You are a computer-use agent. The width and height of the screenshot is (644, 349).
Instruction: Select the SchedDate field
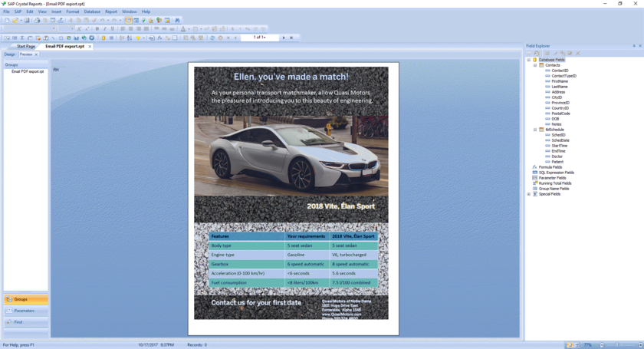click(560, 140)
